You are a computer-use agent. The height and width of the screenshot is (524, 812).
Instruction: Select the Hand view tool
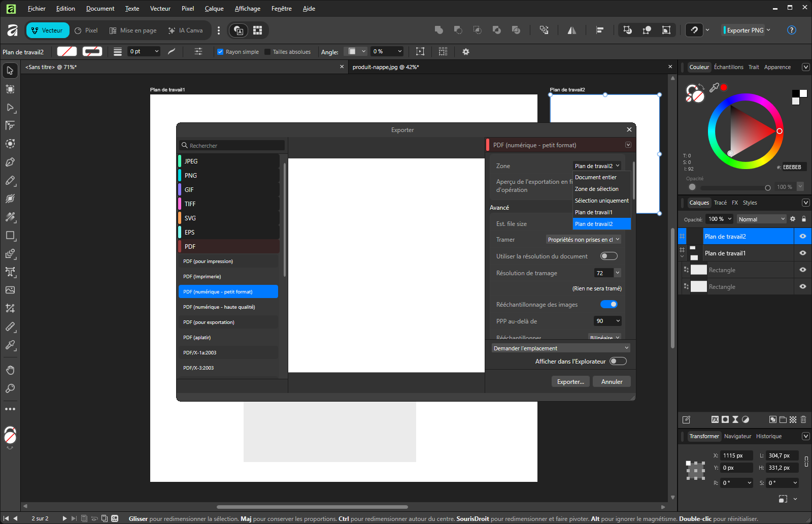pyautogui.click(x=10, y=370)
